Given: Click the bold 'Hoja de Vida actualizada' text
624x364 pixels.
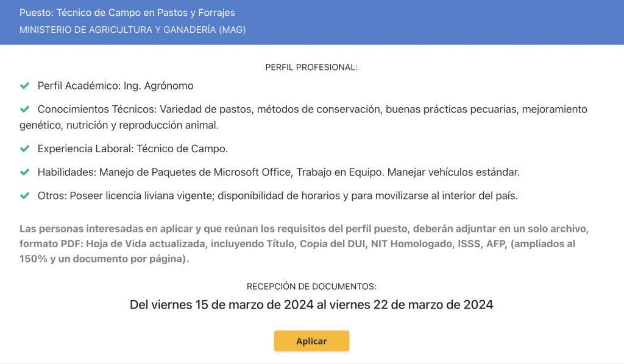Looking at the screenshot, I should point(145,243).
